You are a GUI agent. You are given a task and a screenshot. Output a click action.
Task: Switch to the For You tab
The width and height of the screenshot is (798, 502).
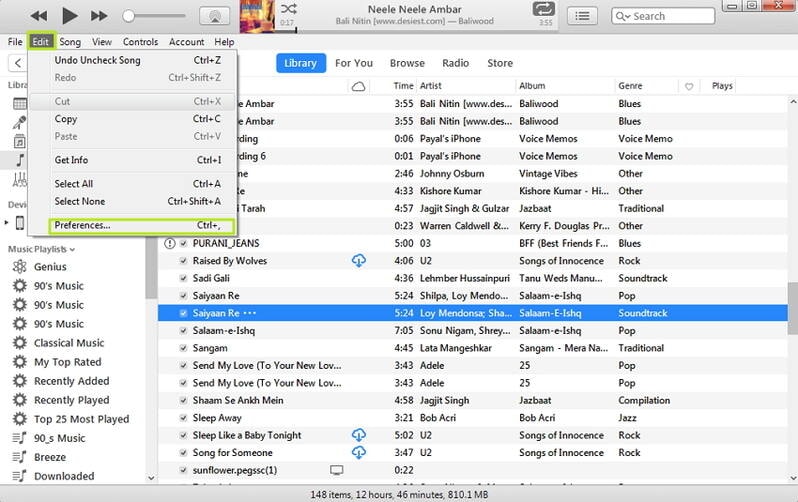354,63
